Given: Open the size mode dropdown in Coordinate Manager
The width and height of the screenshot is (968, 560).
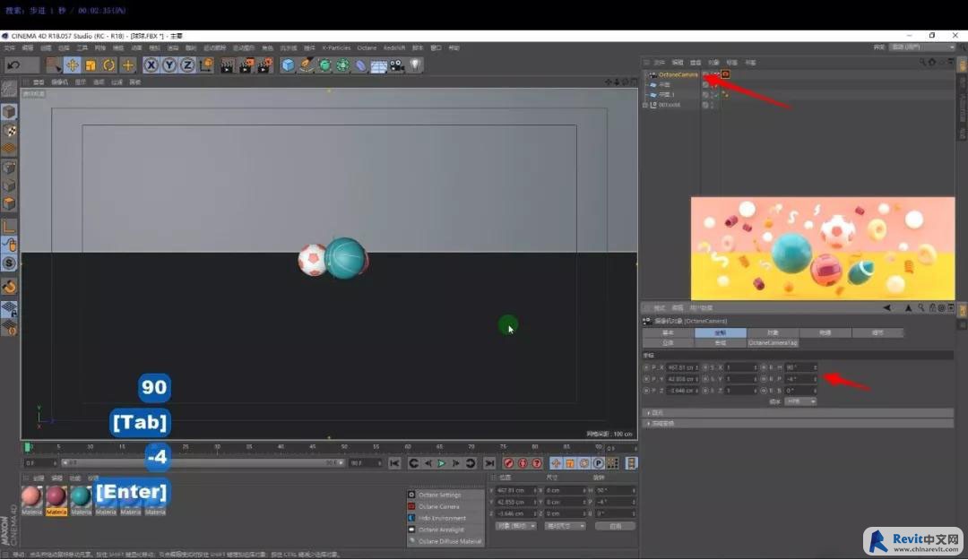Looking at the screenshot, I should coord(565,526).
